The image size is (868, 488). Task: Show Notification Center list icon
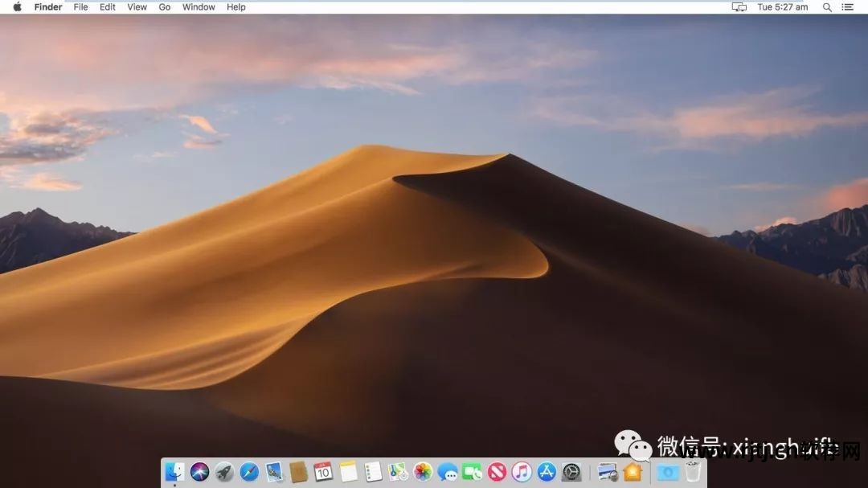coord(848,7)
